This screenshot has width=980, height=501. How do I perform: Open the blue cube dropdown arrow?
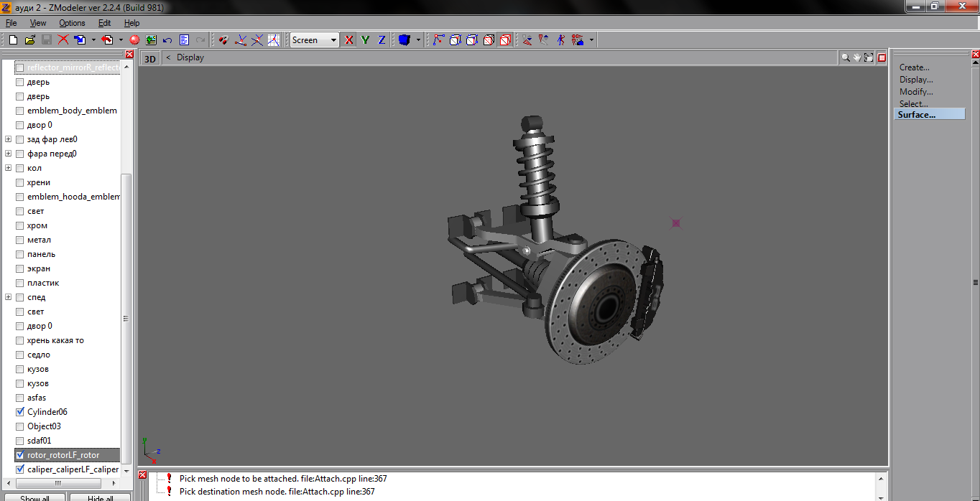click(x=418, y=40)
